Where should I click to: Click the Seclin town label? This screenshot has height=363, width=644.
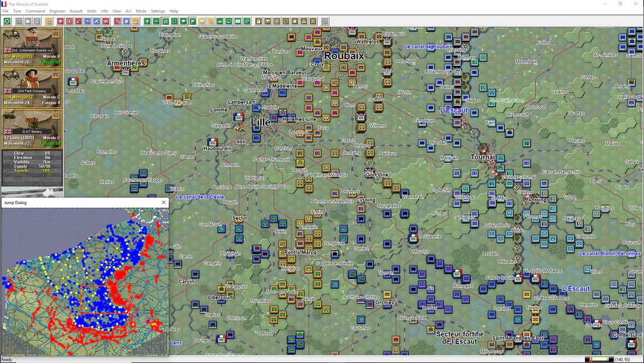pyautogui.click(x=240, y=218)
